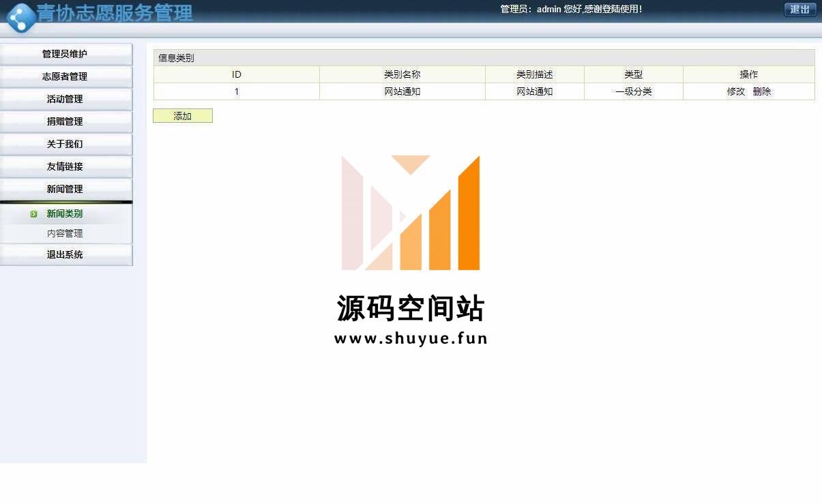Choose 退出系统 in the sidebar
Screen dimensions: 822x504
coord(65,255)
